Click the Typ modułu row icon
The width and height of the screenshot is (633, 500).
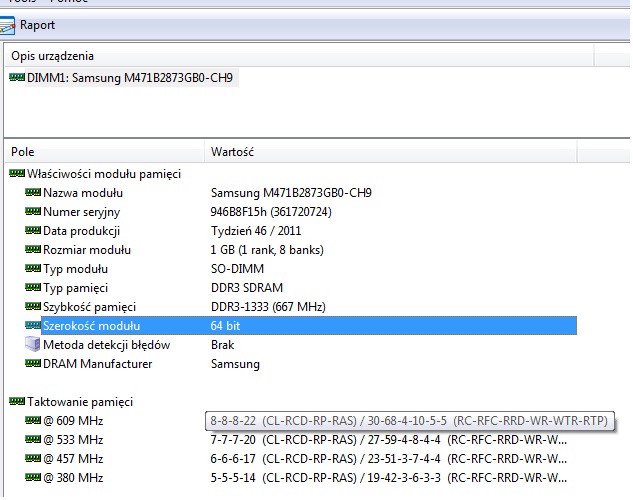tap(33, 268)
